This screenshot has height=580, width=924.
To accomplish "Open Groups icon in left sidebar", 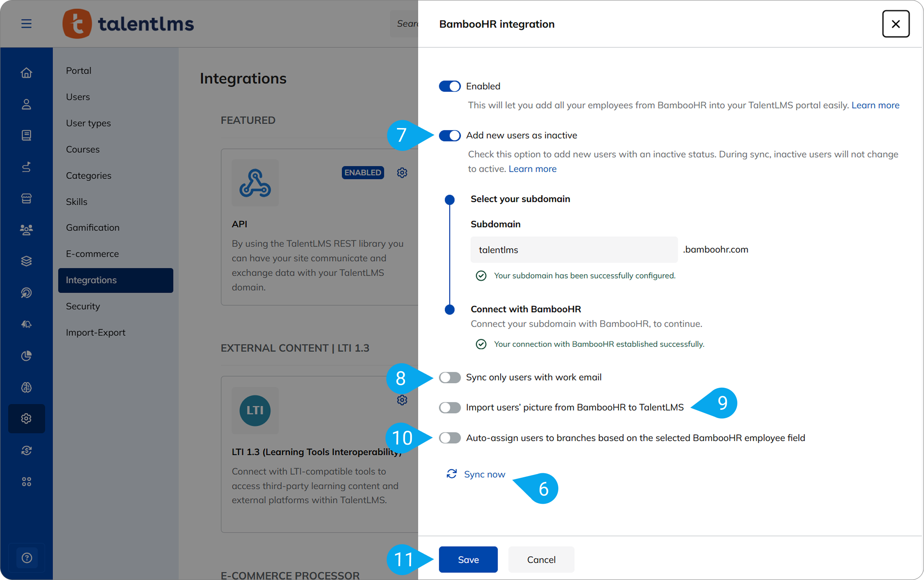I will pos(26,230).
